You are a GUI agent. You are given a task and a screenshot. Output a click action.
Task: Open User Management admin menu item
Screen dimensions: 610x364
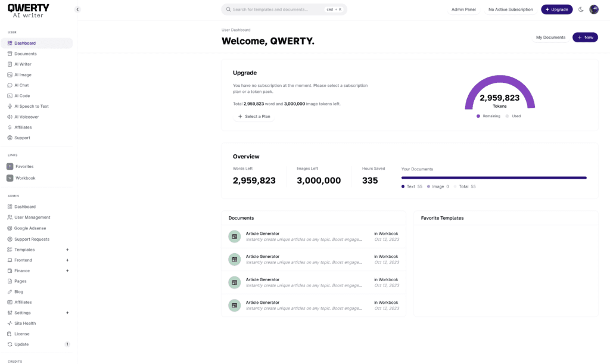click(x=32, y=217)
